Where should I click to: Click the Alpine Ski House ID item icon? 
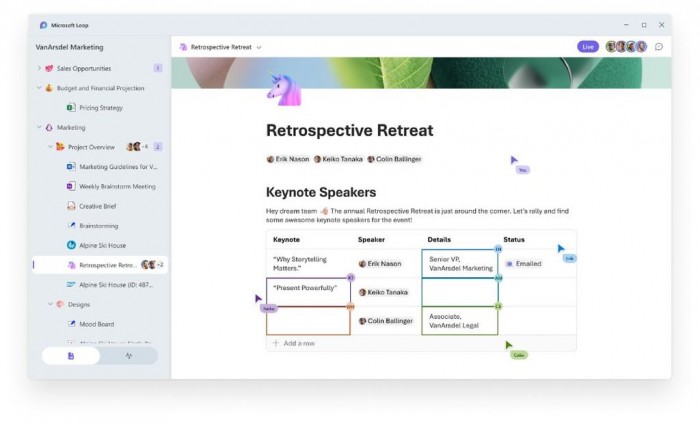71,284
